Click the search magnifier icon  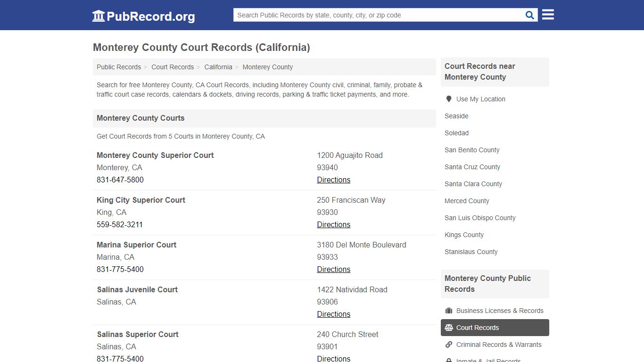[530, 15]
